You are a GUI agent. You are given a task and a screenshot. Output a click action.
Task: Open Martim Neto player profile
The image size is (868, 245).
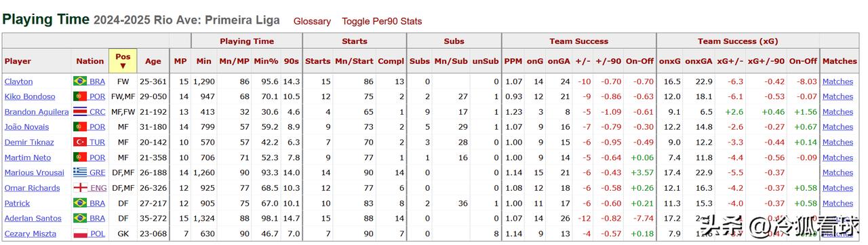(28, 157)
